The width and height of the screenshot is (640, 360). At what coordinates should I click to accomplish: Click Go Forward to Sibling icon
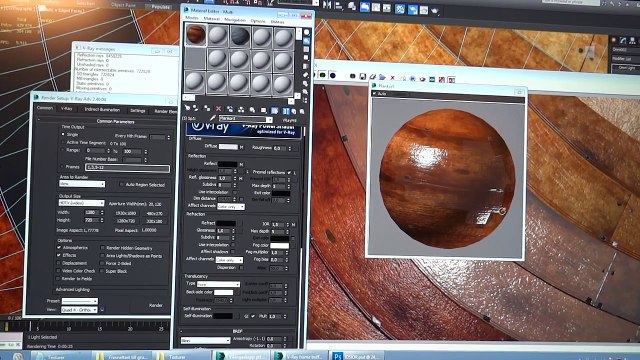point(302,111)
